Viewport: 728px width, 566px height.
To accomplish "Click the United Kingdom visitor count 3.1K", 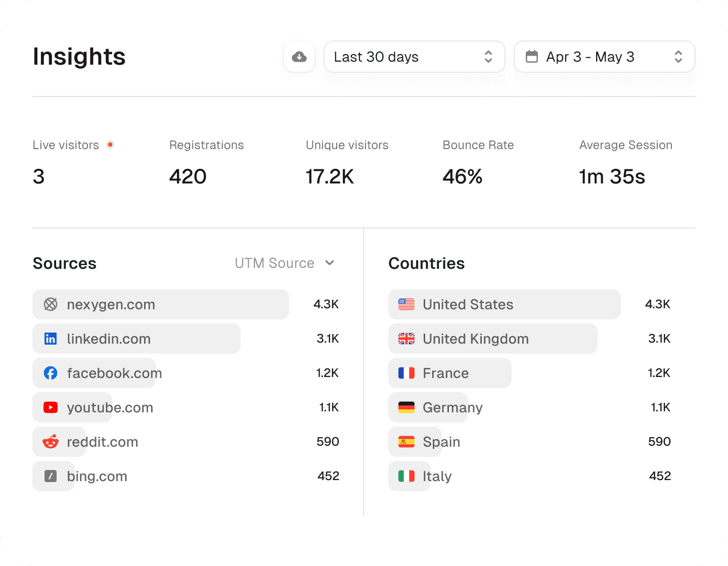I will [x=659, y=339].
